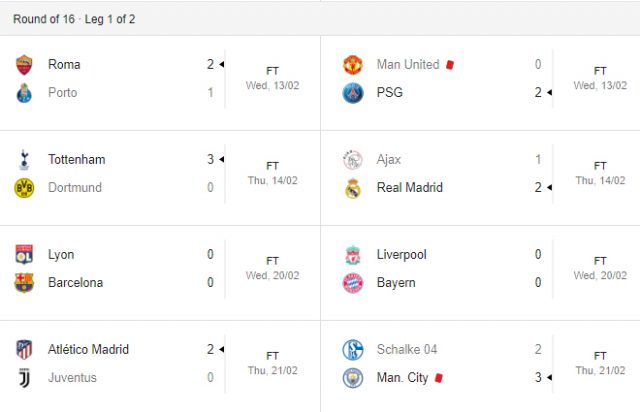Click Man United's red card indicator
Screen dimensions: 640x412
click(450, 65)
